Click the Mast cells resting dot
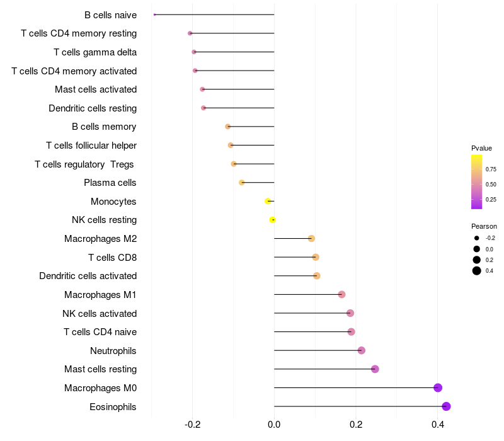The width and height of the screenshot is (504, 441). pyautogui.click(x=375, y=369)
